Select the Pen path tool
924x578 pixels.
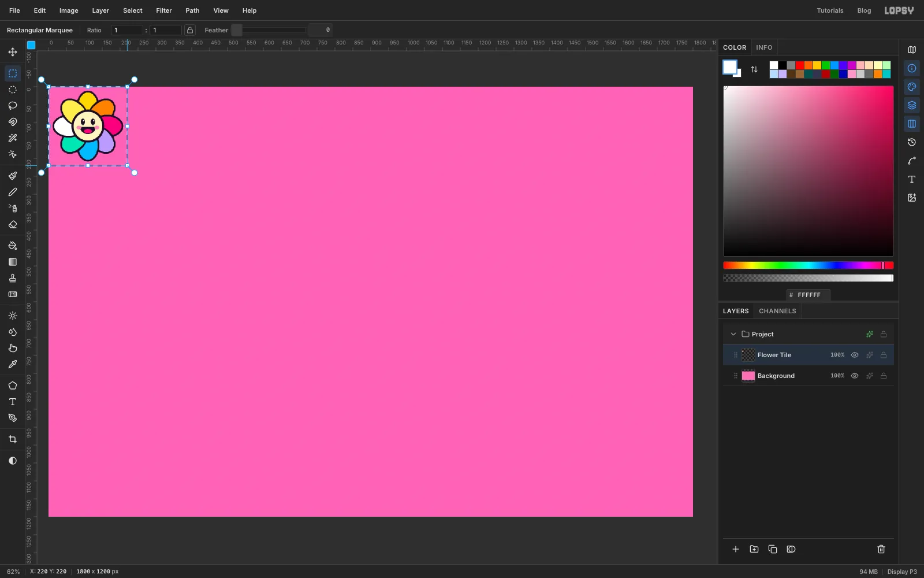coord(13,418)
